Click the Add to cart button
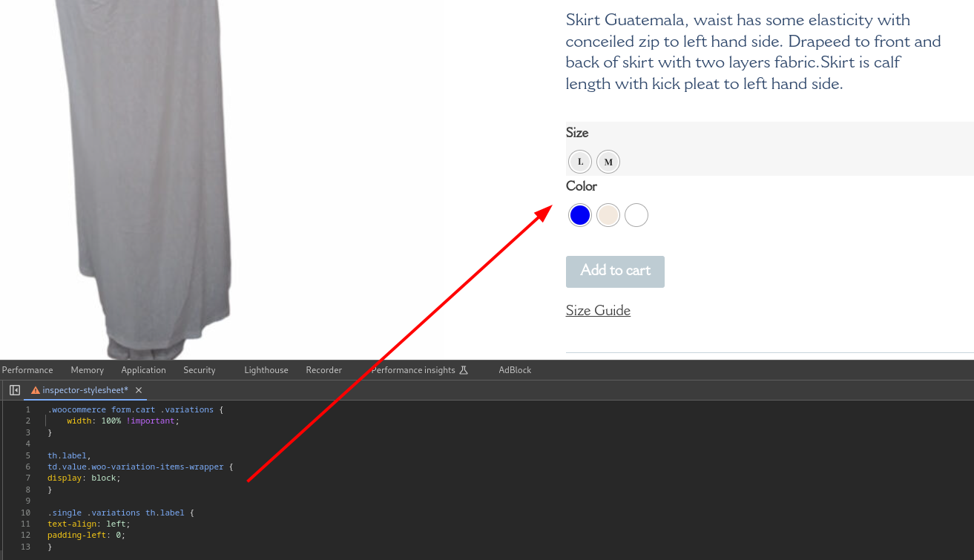Viewport: 974px width, 560px height. click(x=615, y=271)
